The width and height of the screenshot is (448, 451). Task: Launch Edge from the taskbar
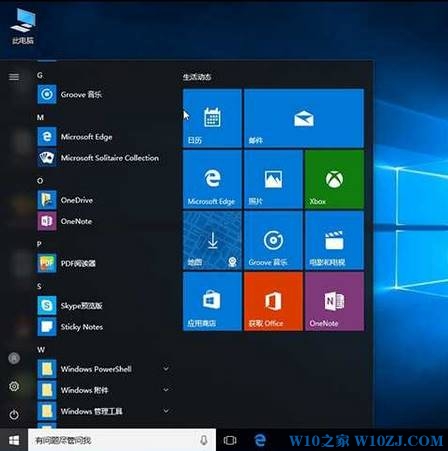260,440
